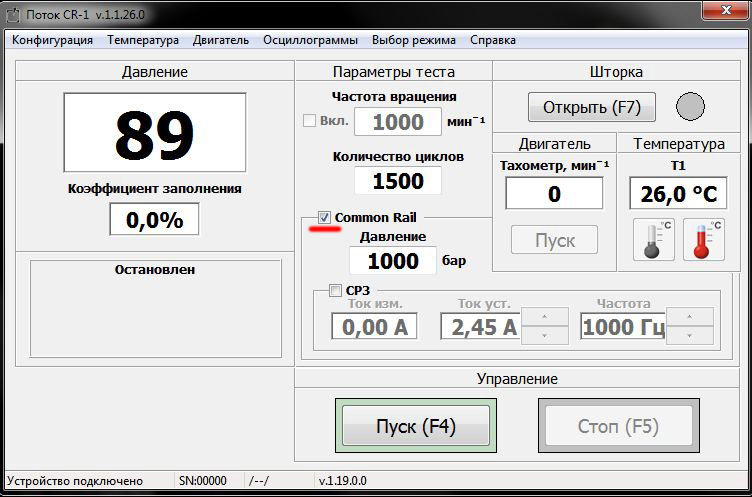Click Устройство подключено in status bar
This screenshot has height=497, width=752.
(x=75, y=481)
